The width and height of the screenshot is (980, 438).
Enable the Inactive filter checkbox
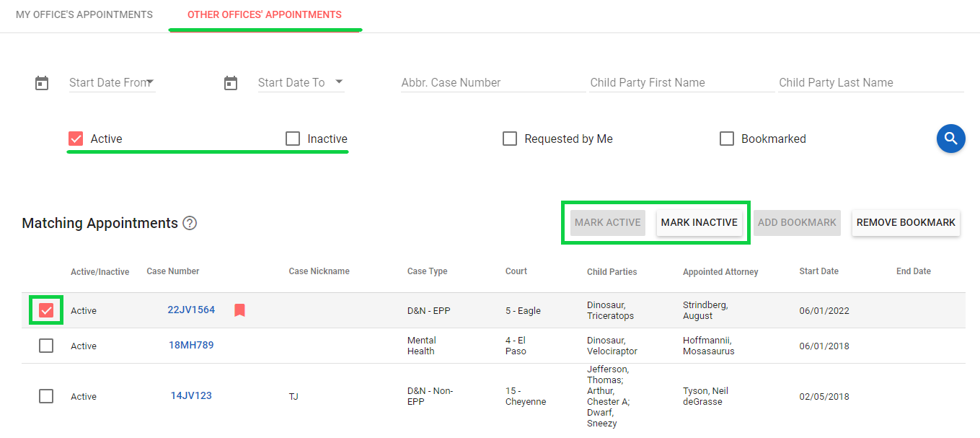click(x=293, y=139)
